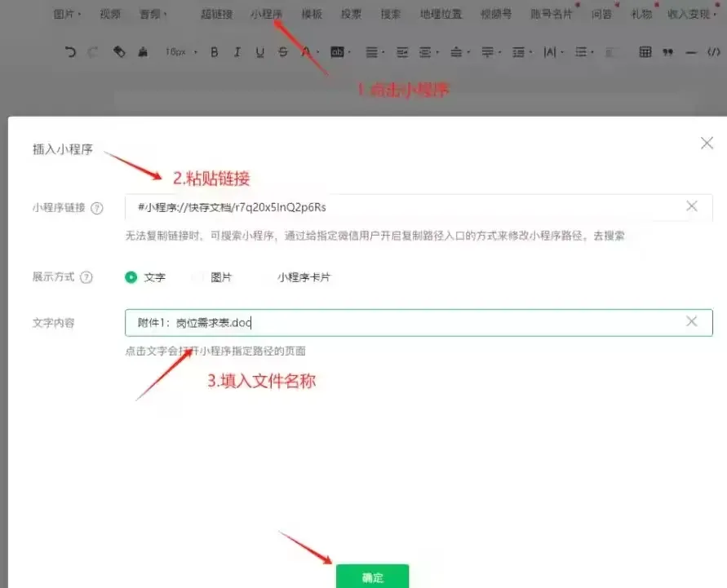Open the letter spacing |A| dropdown
This screenshot has height=588, width=727.
[x=553, y=52]
